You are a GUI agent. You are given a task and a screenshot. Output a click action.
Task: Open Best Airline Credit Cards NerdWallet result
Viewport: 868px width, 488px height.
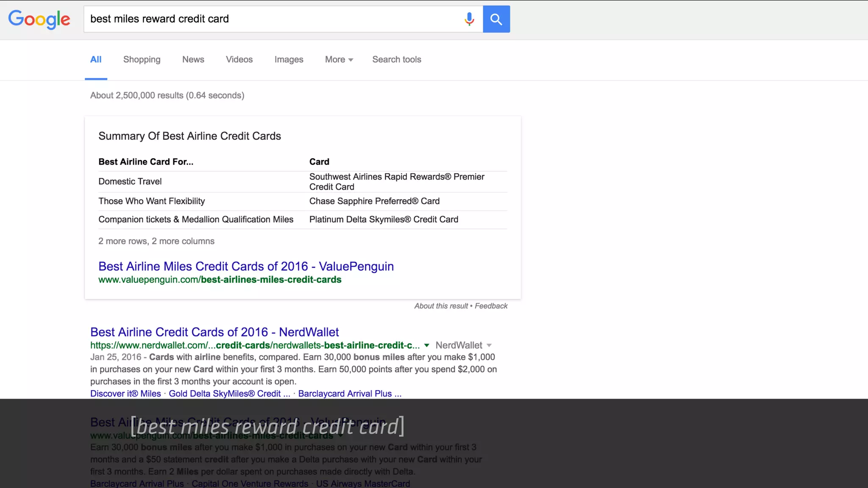214,332
